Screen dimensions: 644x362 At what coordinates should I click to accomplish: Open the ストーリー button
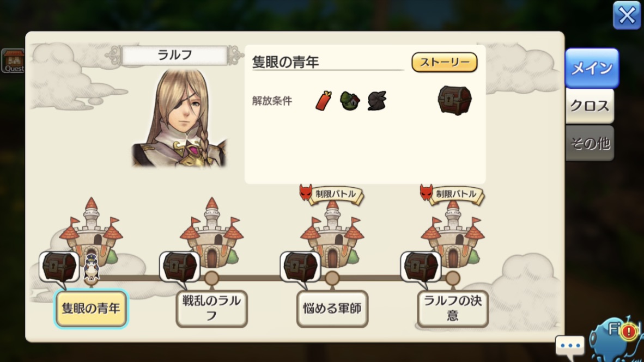(x=445, y=62)
